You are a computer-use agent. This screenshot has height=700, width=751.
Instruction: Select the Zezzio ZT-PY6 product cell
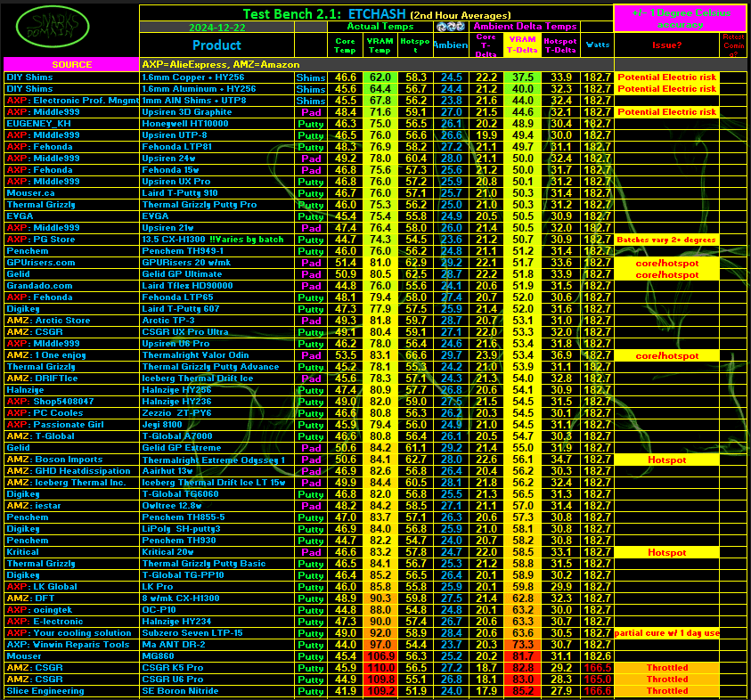[217, 412]
